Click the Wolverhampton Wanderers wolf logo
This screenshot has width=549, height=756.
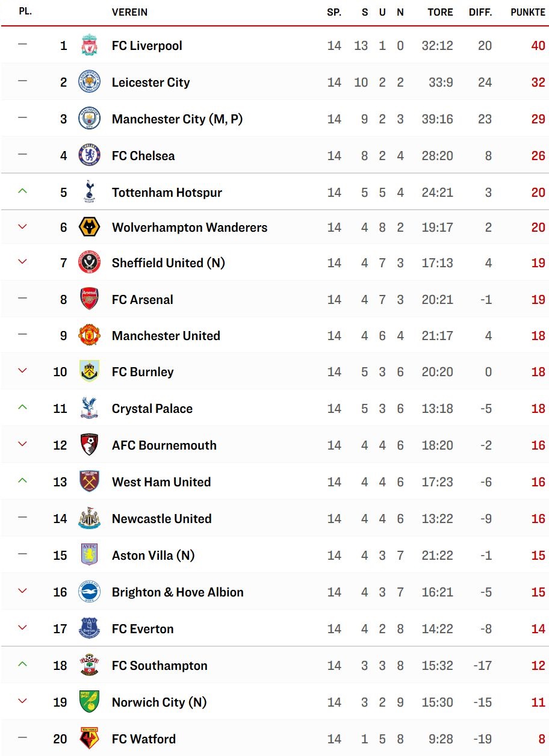coord(89,228)
